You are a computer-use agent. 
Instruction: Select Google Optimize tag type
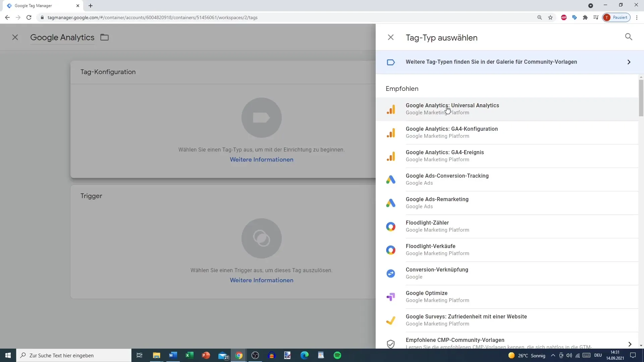pyautogui.click(x=507, y=297)
